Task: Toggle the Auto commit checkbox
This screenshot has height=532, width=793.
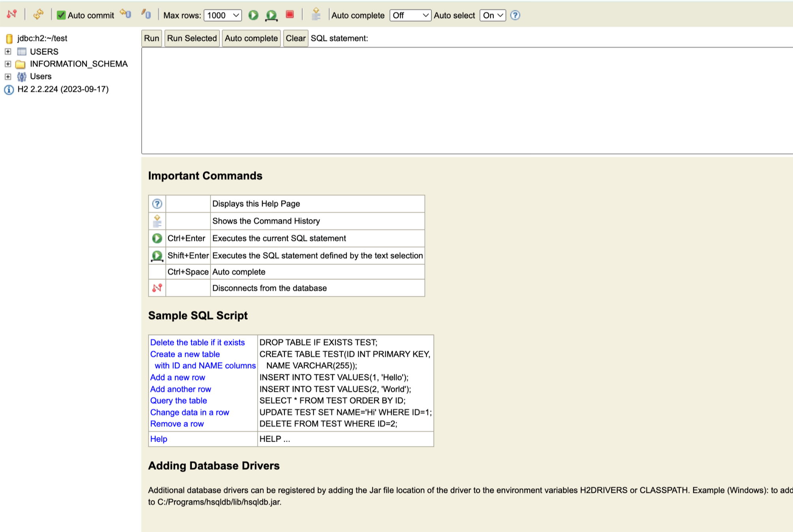Action: (61, 15)
